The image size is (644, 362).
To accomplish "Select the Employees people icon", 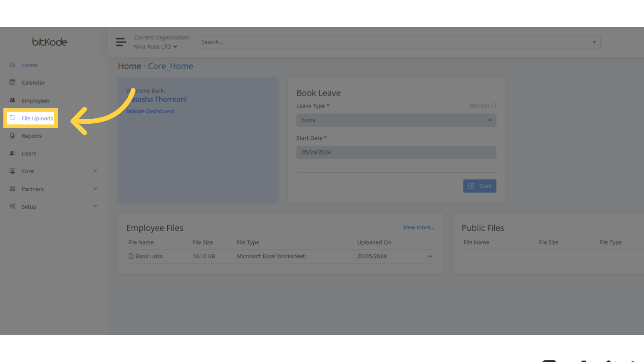I will click(12, 100).
